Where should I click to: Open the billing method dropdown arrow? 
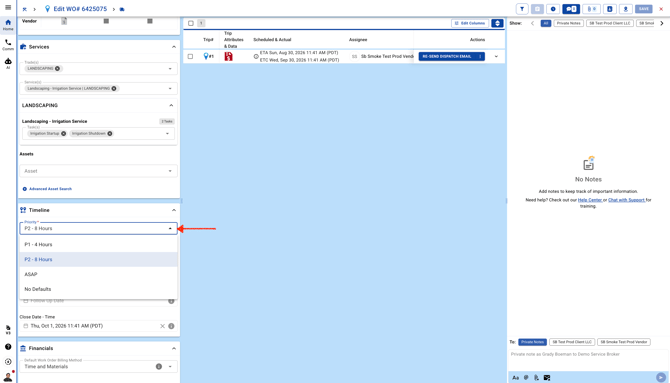point(170,366)
